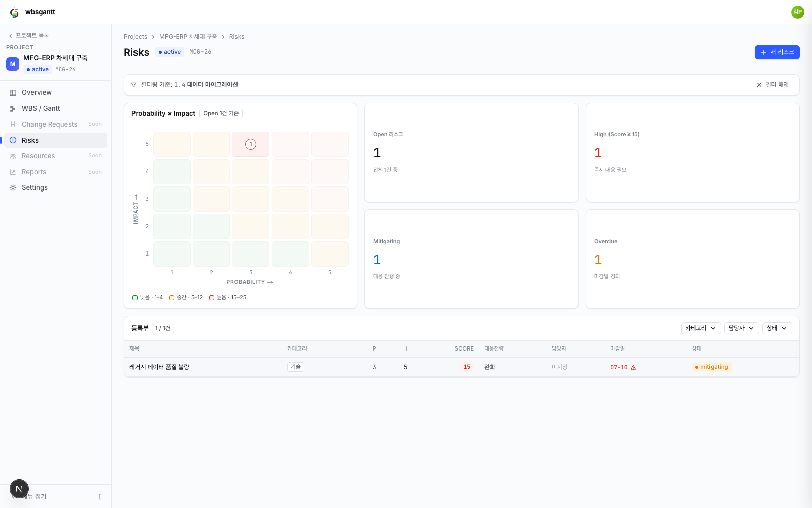Go back to 프로젝트 목록
The height and width of the screenshot is (508, 812).
(29, 36)
